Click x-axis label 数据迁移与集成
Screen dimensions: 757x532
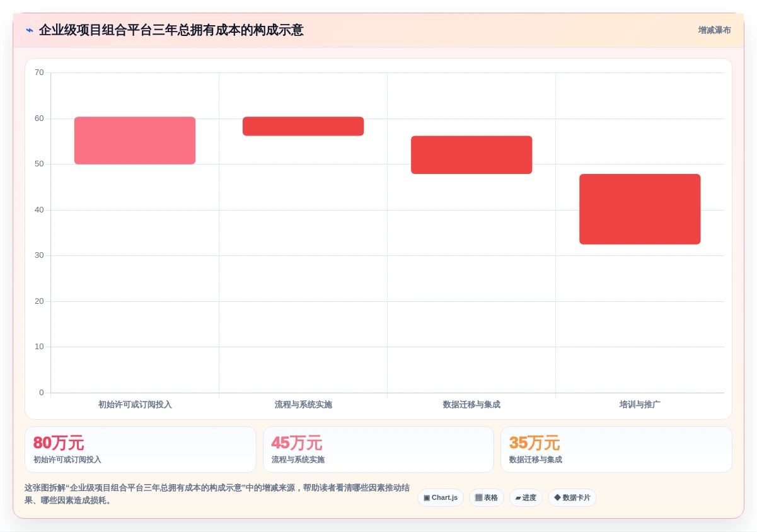(x=471, y=405)
